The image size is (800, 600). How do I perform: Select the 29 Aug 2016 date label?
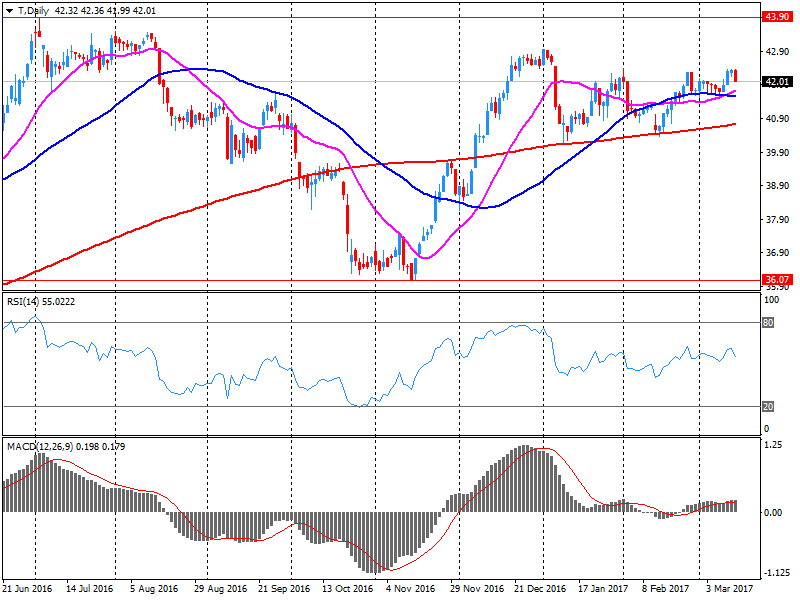(x=217, y=590)
